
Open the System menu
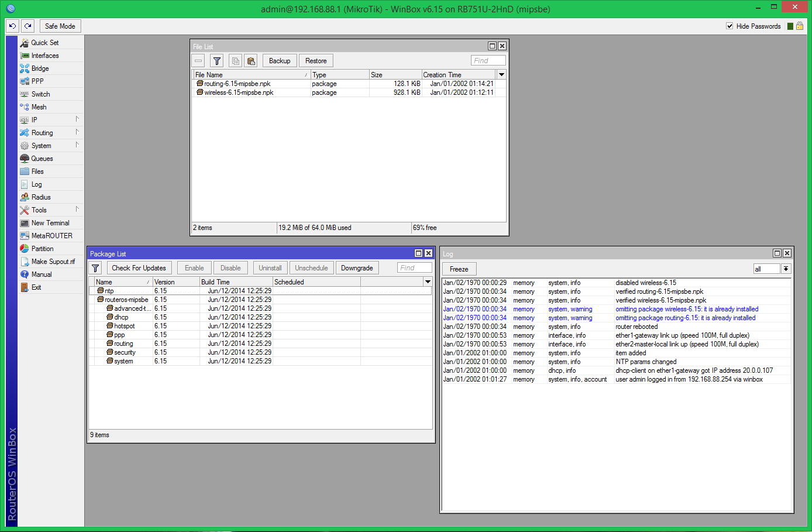[x=41, y=145]
